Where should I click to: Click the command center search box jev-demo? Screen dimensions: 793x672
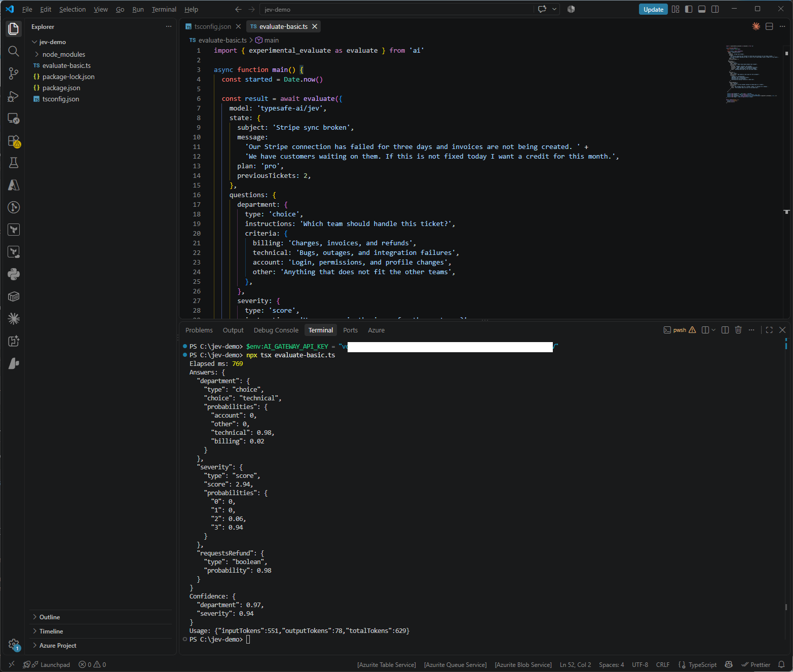(x=397, y=9)
